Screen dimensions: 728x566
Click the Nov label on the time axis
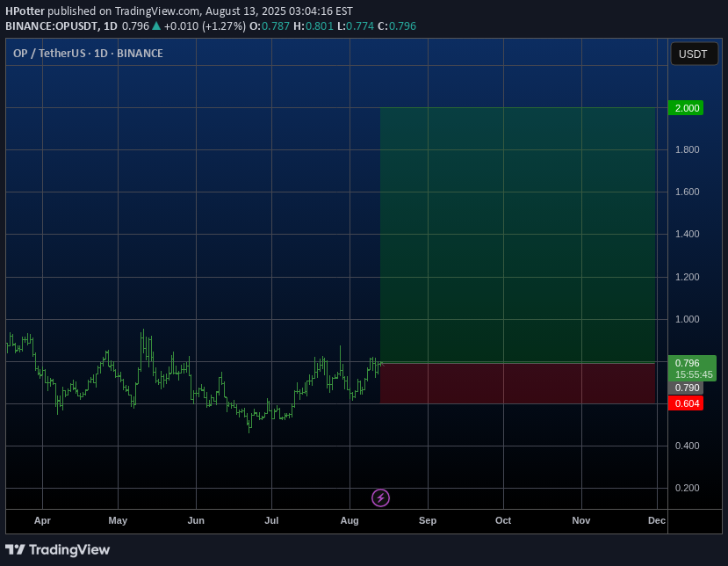tap(581, 520)
